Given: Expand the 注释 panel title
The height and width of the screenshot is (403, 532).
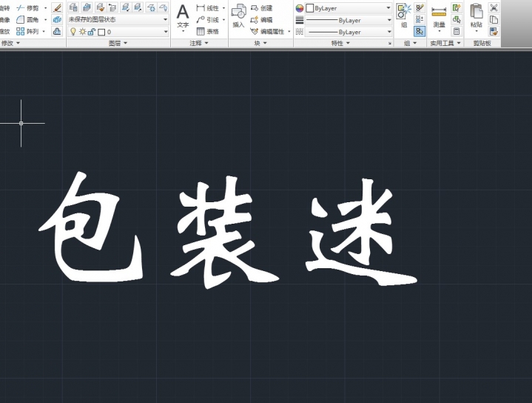Looking at the screenshot, I should coord(199,44).
